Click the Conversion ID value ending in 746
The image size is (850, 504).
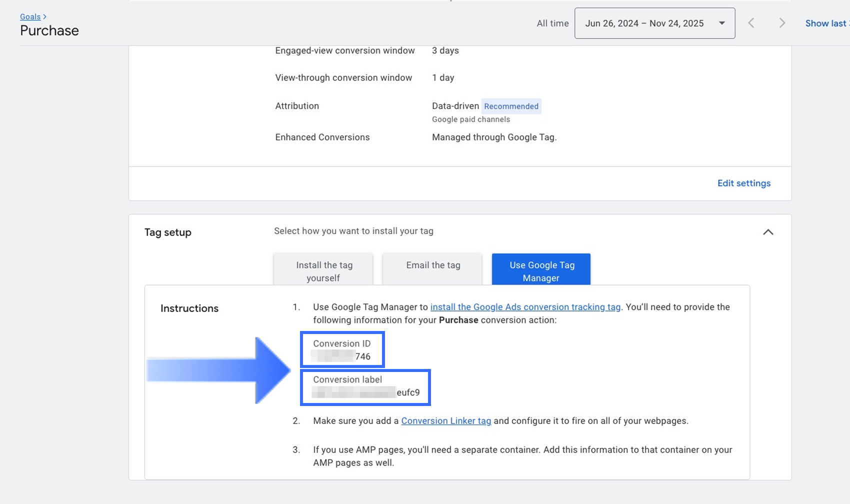[342, 356]
